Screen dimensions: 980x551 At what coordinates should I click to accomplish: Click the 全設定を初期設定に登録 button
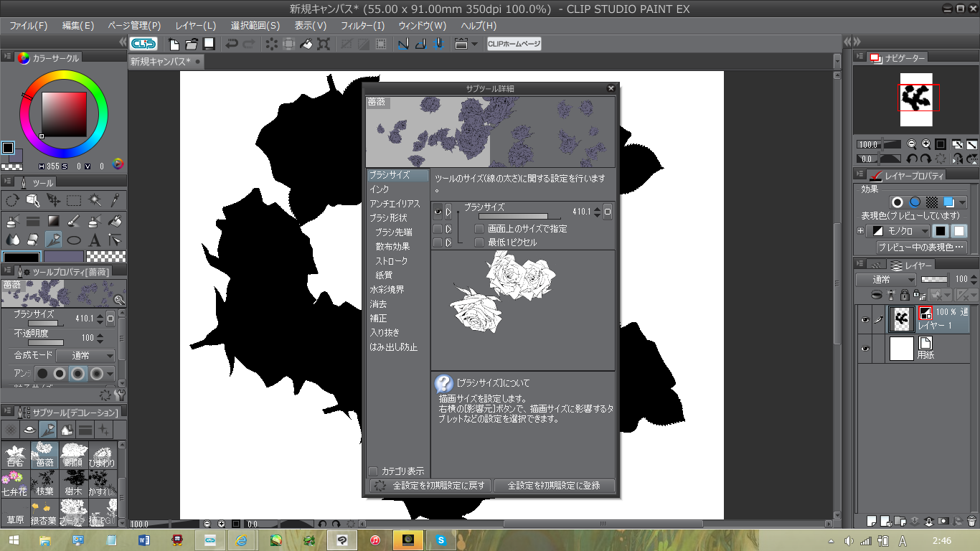[x=555, y=486]
